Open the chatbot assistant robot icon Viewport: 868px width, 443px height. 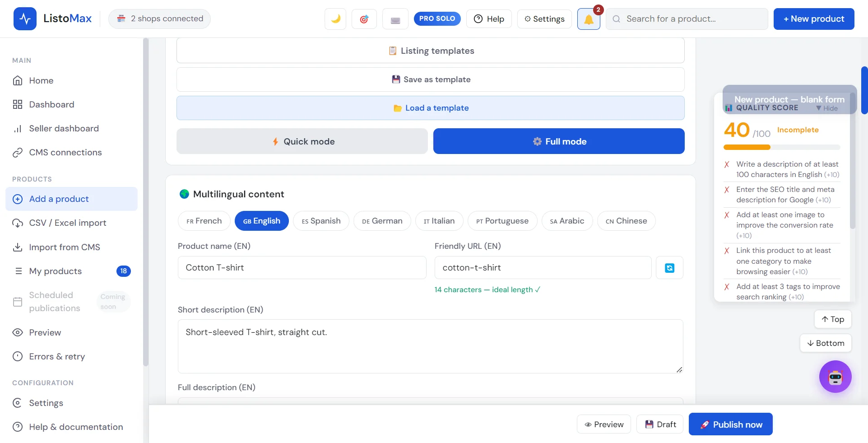[835, 377]
